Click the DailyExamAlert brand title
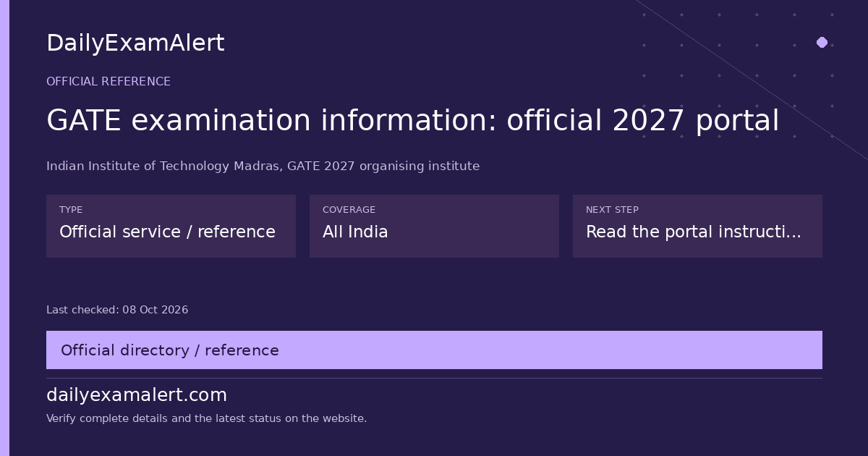 point(135,43)
